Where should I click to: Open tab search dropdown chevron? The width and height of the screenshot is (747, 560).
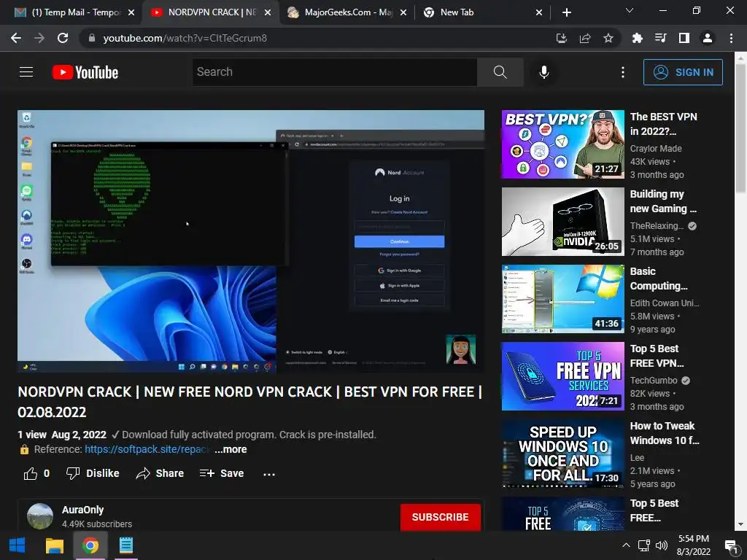630,10
